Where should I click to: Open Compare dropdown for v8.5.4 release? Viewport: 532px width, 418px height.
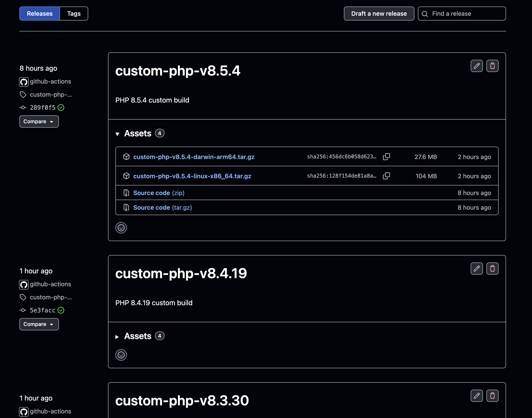(39, 121)
